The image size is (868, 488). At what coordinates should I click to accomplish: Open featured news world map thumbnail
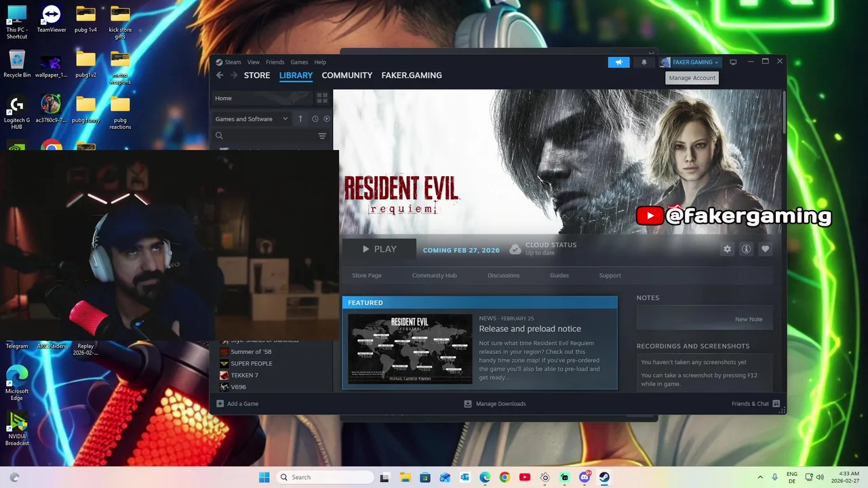[410, 348]
